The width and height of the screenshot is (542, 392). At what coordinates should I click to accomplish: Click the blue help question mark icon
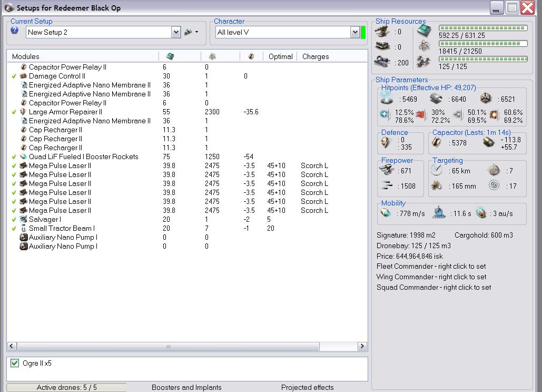point(15,31)
